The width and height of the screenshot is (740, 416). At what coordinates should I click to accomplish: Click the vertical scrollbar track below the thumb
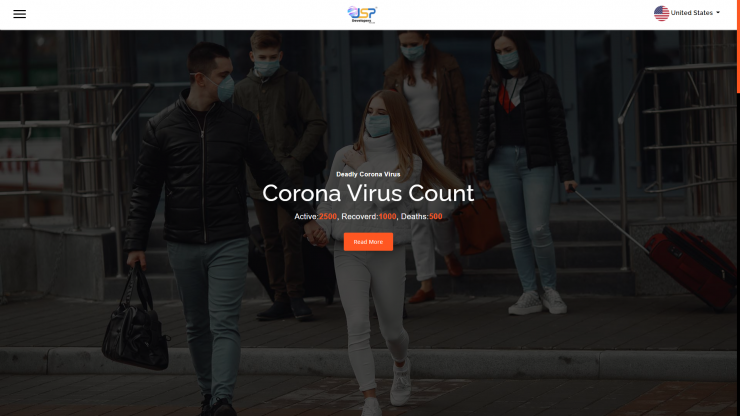click(738, 255)
